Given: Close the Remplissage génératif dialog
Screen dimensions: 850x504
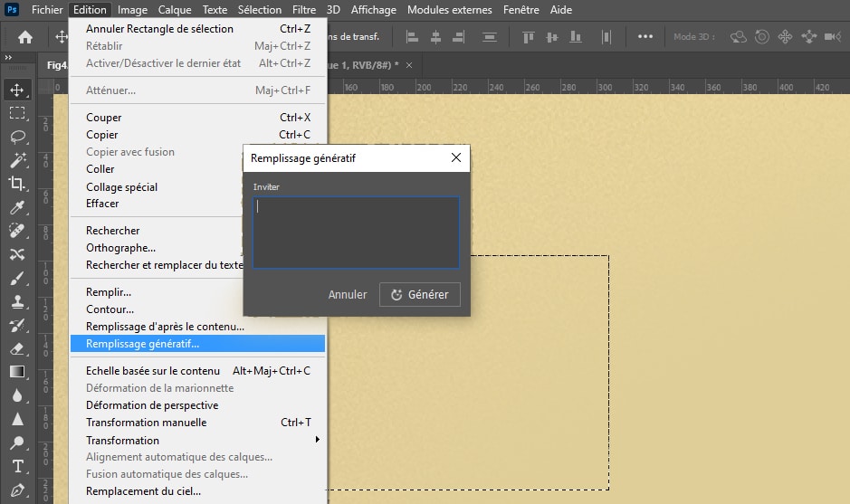Looking at the screenshot, I should (x=456, y=157).
